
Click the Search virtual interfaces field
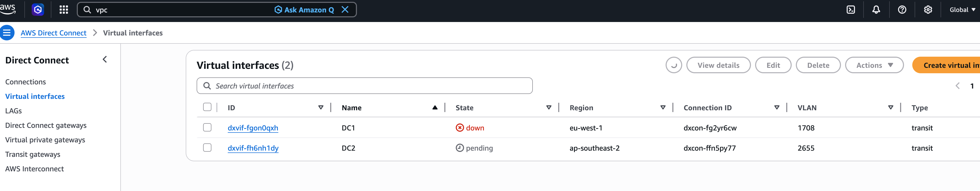(x=364, y=86)
